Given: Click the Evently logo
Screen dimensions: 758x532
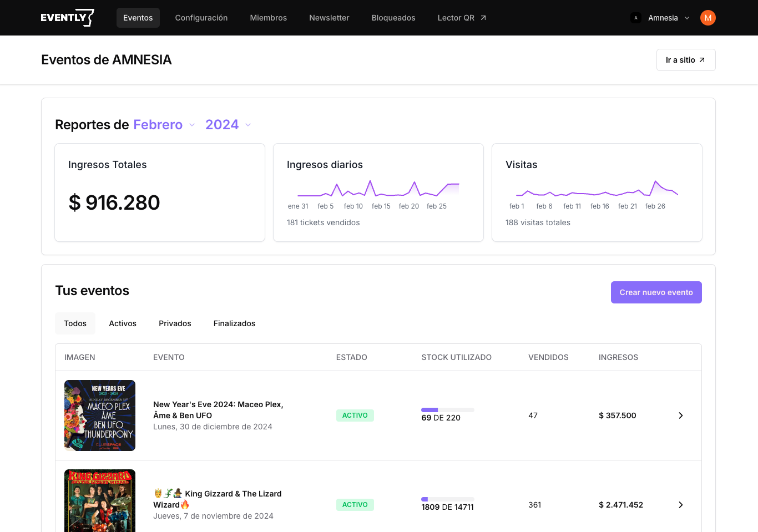Looking at the screenshot, I should (67, 18).
